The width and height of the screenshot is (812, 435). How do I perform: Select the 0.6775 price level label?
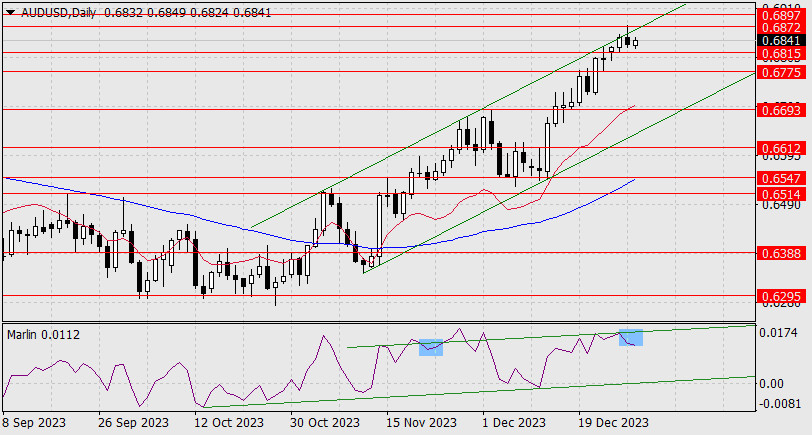(782, 72)
